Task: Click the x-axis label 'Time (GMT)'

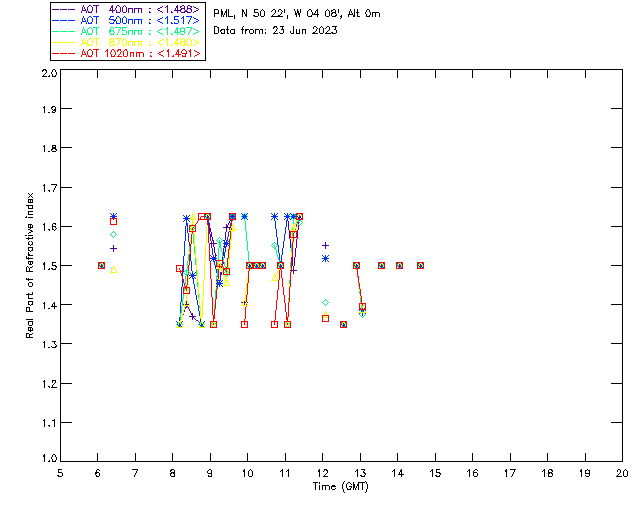Action: point(340,487)
